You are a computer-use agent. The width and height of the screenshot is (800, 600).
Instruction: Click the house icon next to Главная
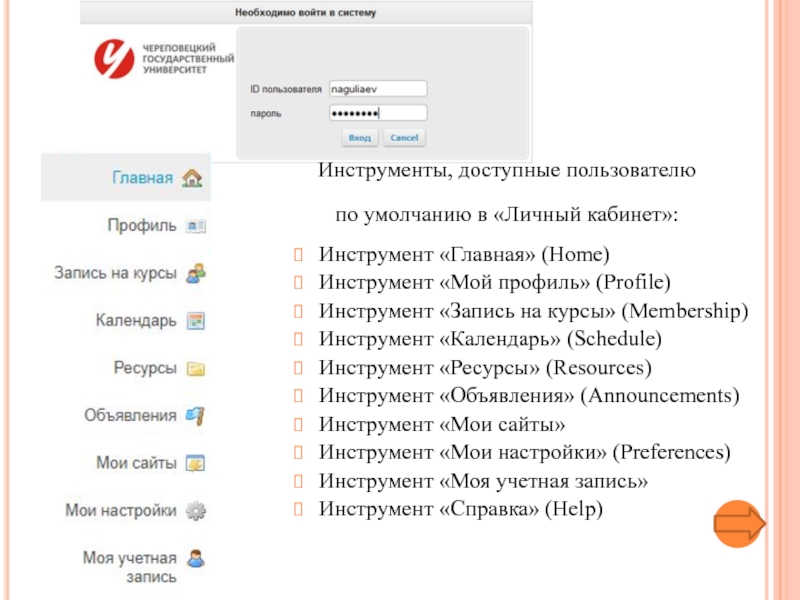(192, 178)
